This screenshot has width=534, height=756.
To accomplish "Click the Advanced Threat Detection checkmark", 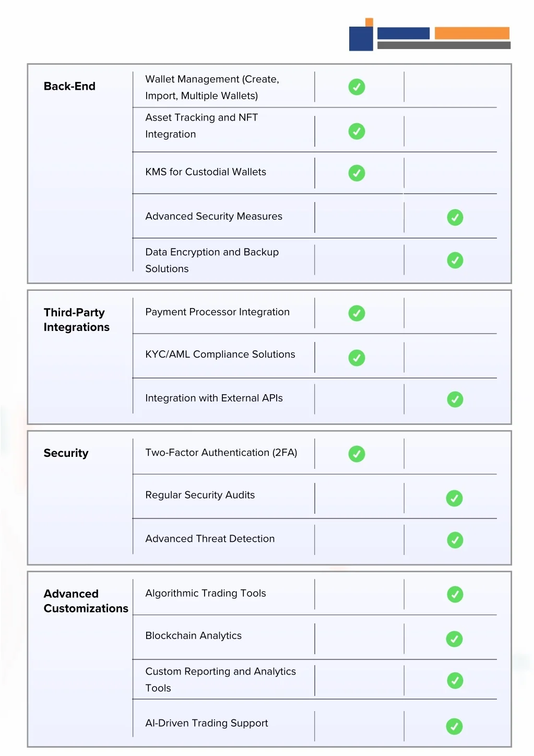I will 455,540.
